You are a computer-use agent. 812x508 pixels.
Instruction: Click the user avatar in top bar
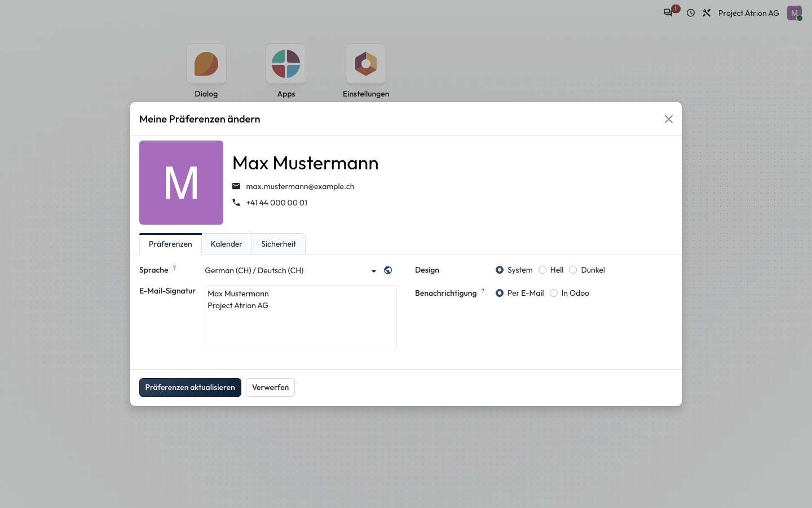795,13
